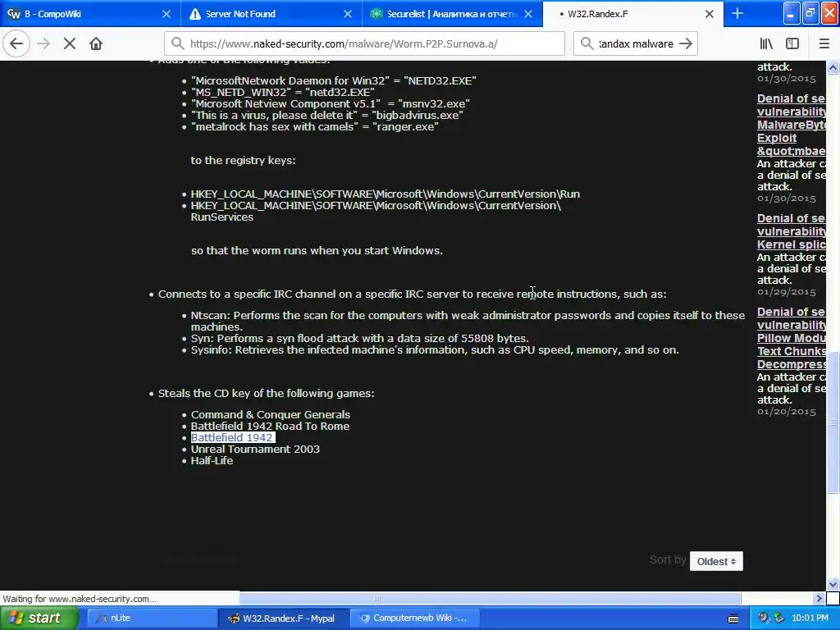Stop loading the page with X button
Image resolution: width=840 pixels, height=630 pixels.
tap(70, 43)
